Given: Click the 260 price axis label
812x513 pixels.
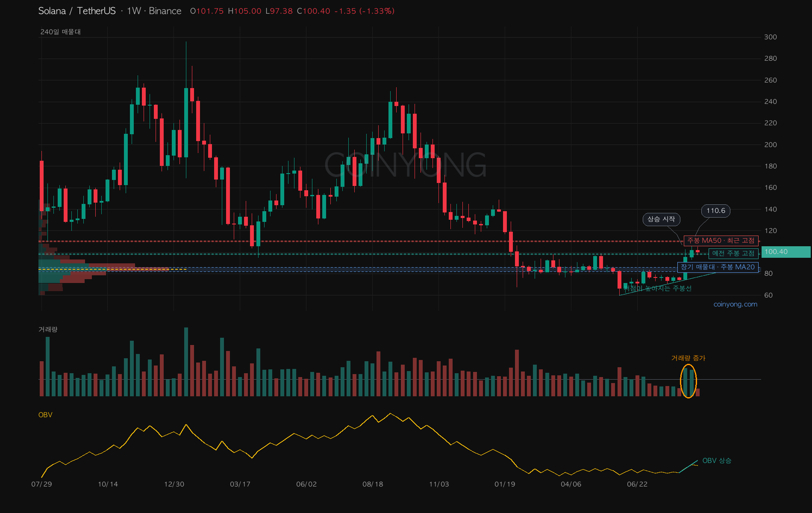Looking at the screenshot, I should click(771, 80).
